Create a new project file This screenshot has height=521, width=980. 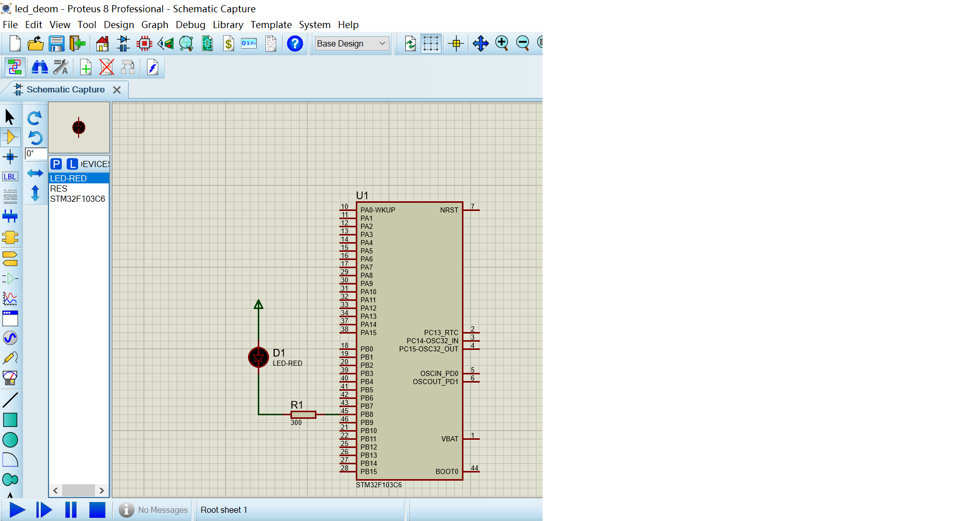(x=15, y=43)
